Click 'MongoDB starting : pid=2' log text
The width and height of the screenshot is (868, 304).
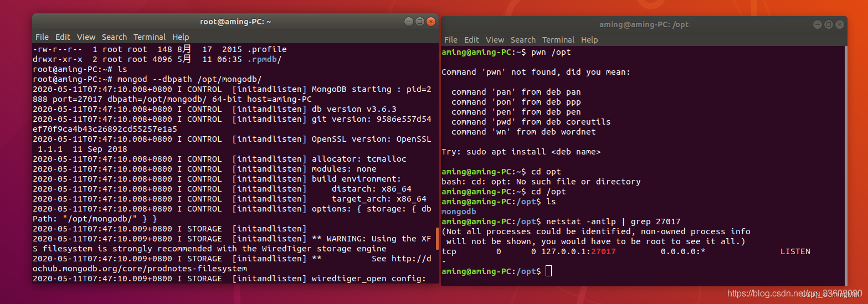(x=372, y=89)
